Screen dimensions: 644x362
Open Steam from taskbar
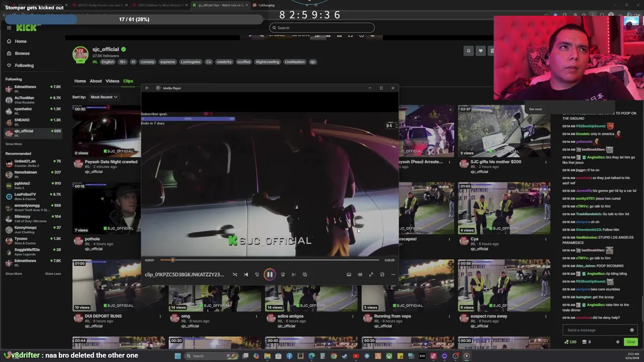[x=345, y=356]
